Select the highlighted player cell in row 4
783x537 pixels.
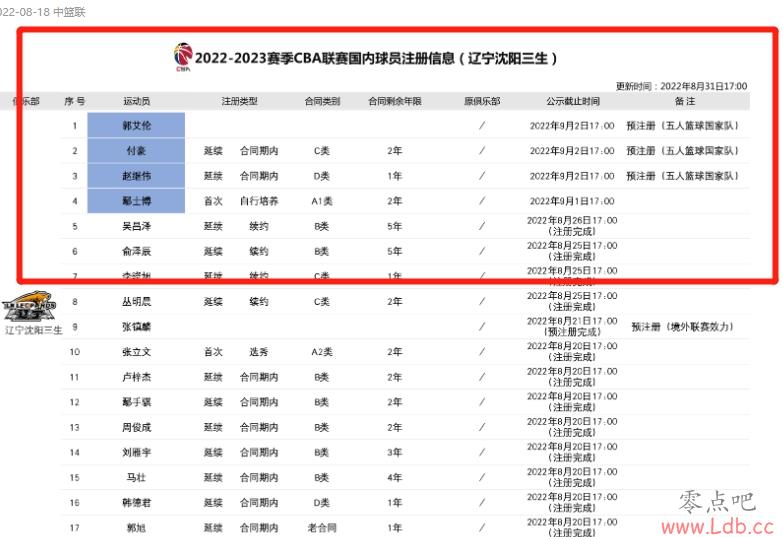tap(136, 201)
